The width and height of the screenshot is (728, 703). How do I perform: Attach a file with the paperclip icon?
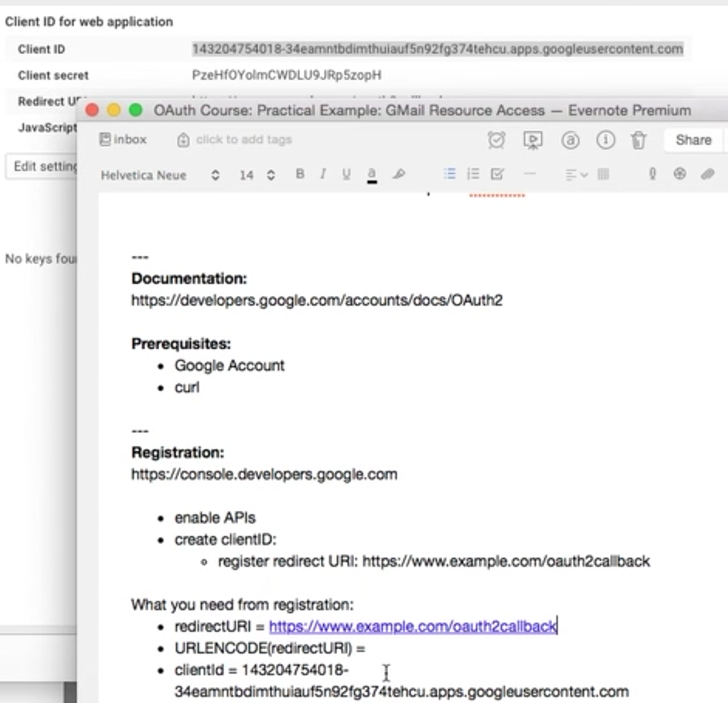[708, 174]
